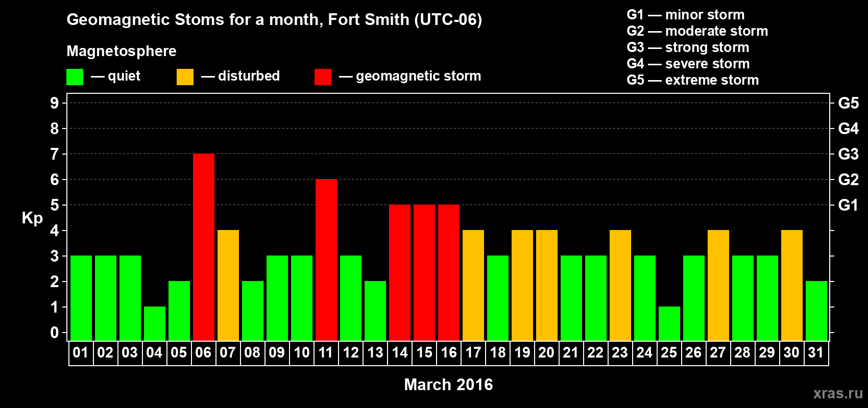Click the 'G5' label on the right axis
868x408 pixels.
[x=849, y=103]
